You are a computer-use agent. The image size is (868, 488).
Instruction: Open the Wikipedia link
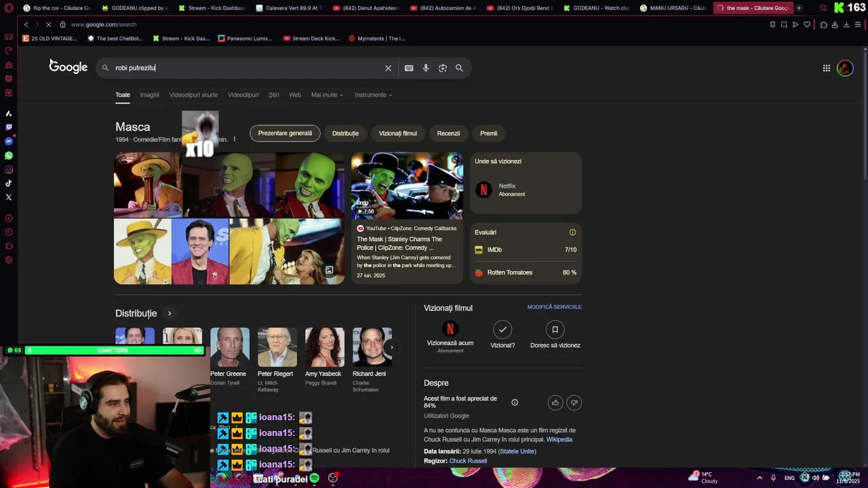coord(559,439)
